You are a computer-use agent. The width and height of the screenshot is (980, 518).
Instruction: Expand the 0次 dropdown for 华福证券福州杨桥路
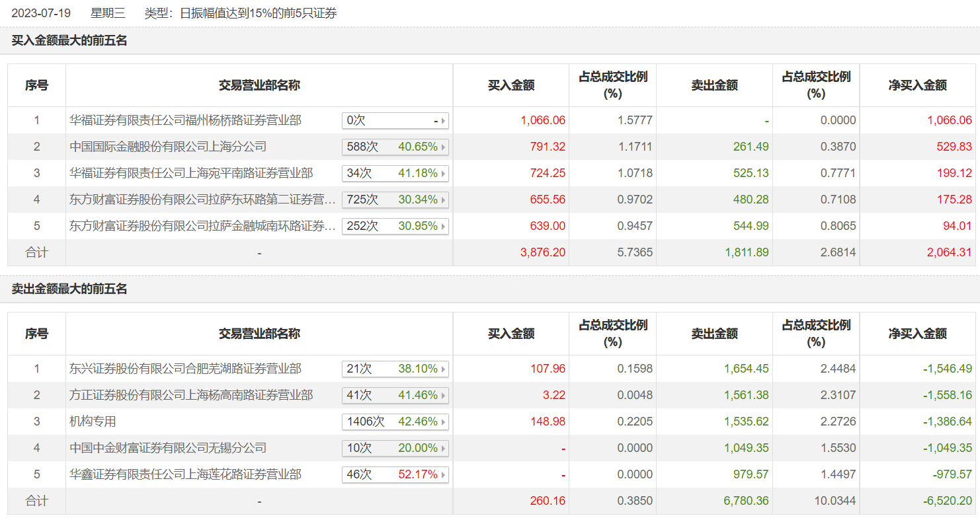(x=395, y=120)
